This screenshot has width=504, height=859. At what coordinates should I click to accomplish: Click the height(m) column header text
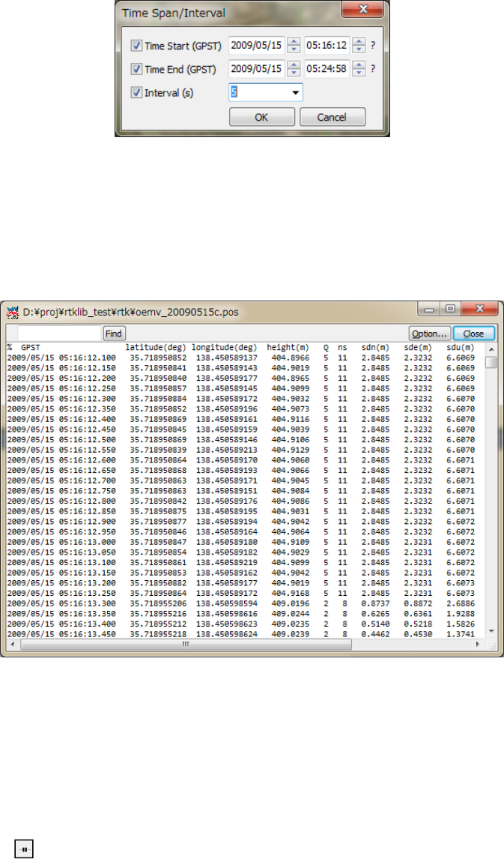(x=288, y=347)
